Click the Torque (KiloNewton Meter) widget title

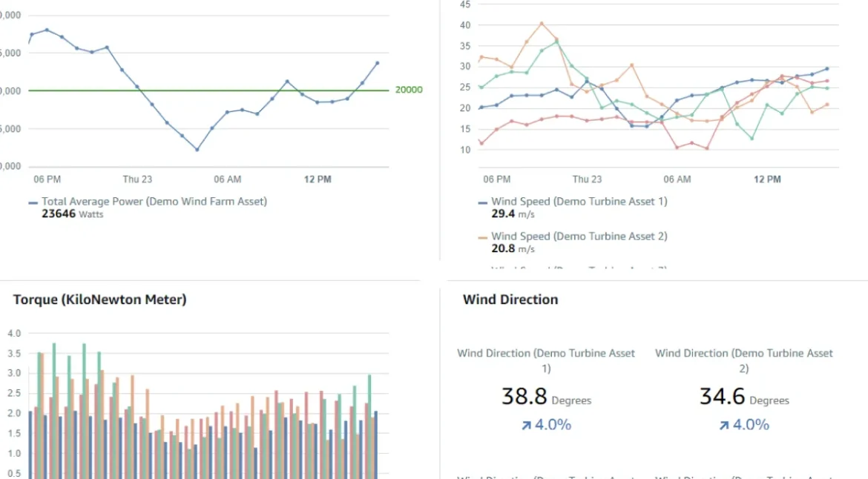click(x=99, y=300)
